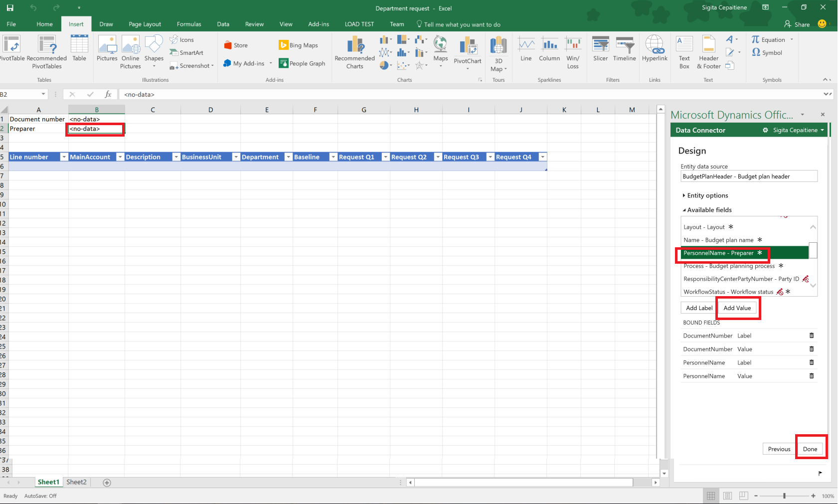Image resolution: width=839 pixels, height=504 pixels.
Task: Open the Sheet2 worksheet tab
Action: click(x=76, y=482)
